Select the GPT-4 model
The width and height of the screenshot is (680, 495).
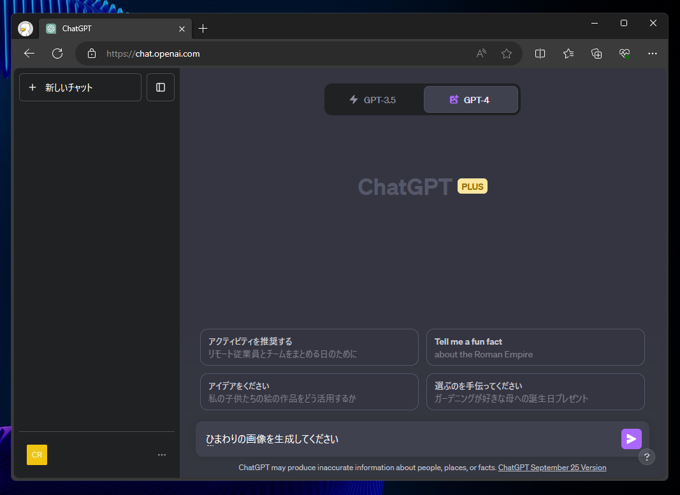coord(471,100)
